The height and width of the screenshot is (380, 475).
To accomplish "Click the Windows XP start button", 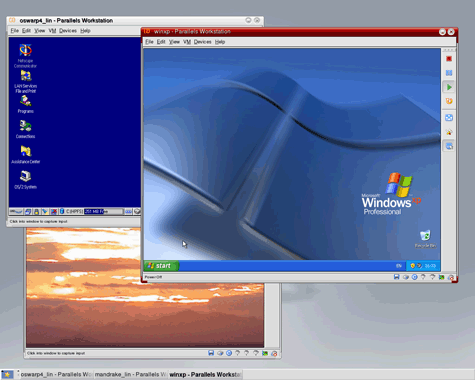I will (161, 266).
